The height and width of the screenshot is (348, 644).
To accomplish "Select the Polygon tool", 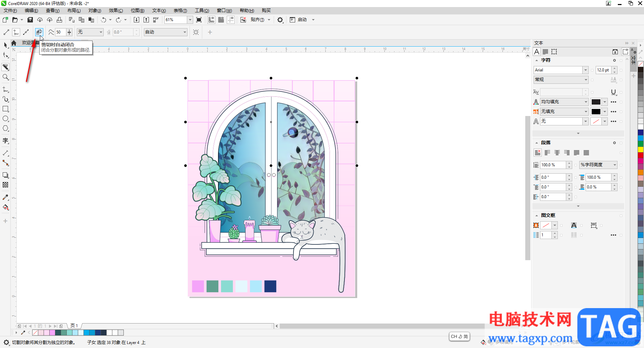I will pos(5,128).
